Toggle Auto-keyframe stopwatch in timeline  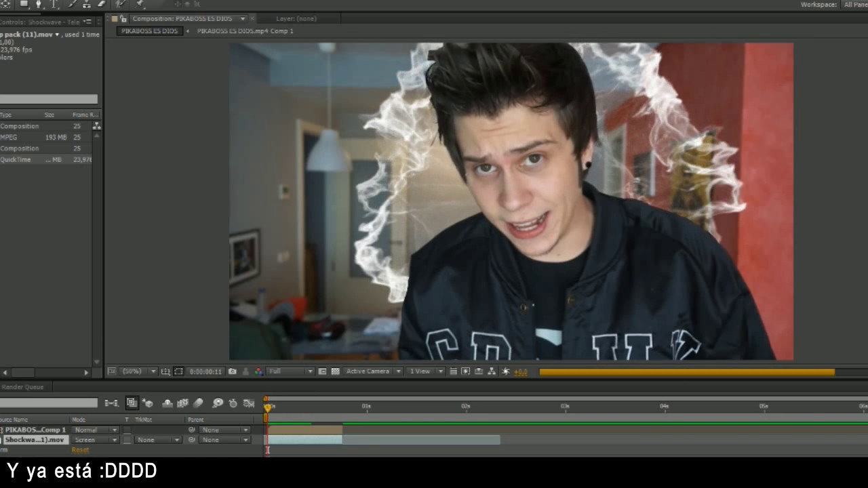click(x=233, y=403)
